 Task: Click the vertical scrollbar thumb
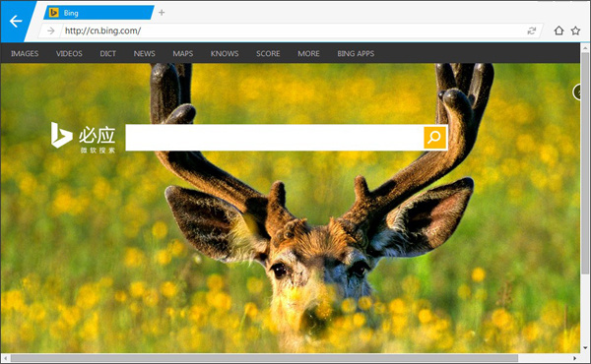tap(584, 163)
